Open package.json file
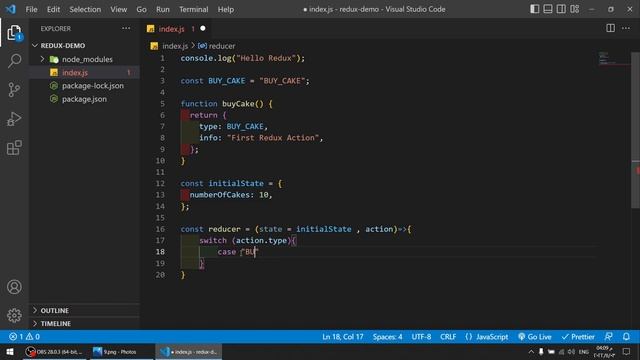The width and height of the screenshot is (640, 360). tap(85, 99)
